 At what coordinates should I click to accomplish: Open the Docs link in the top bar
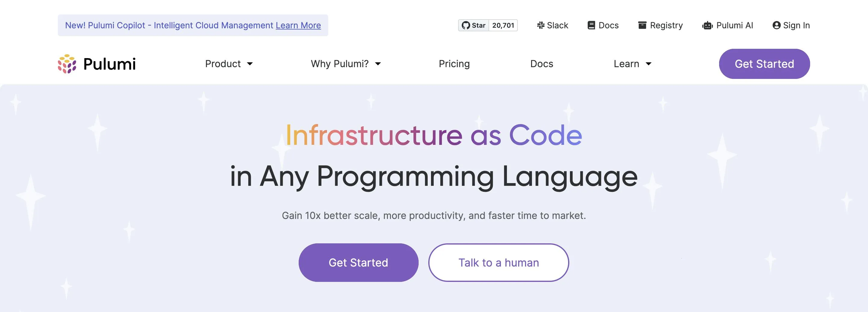tap(603, 25)
